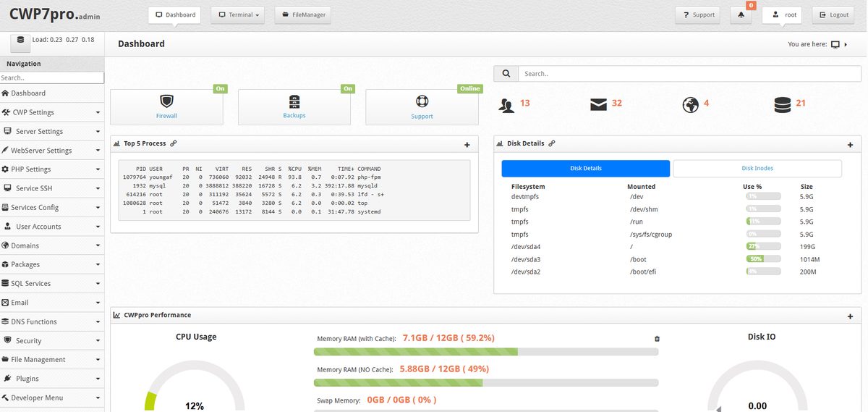
Task: Expand the Disk Details panel plus
Action: click(850, 145)
